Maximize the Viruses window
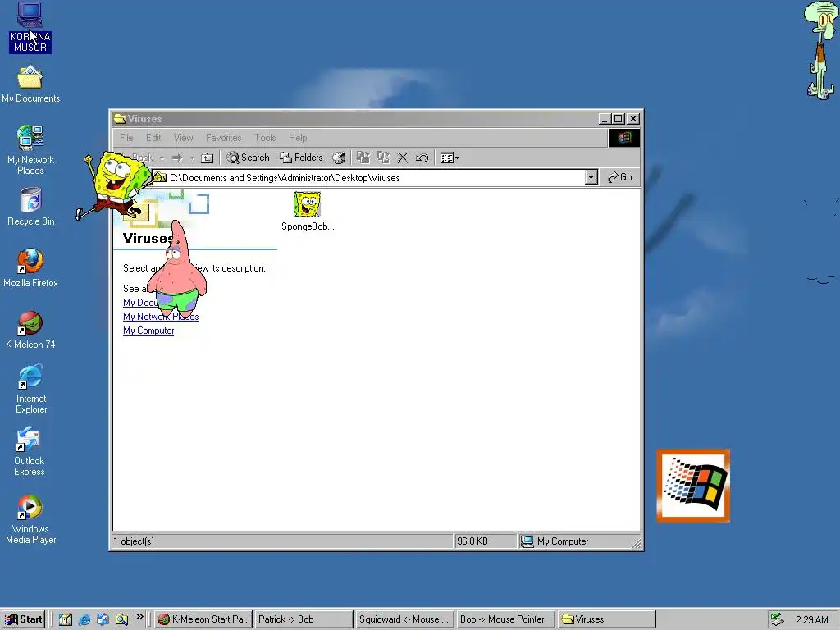 pyautogui.click(x=619, y=119)
